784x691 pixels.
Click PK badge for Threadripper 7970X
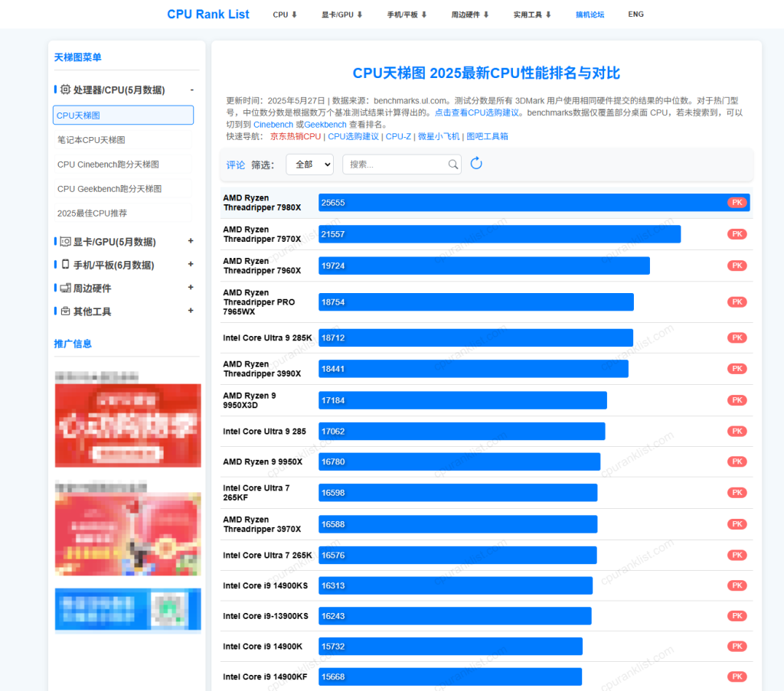click(737, 234)
